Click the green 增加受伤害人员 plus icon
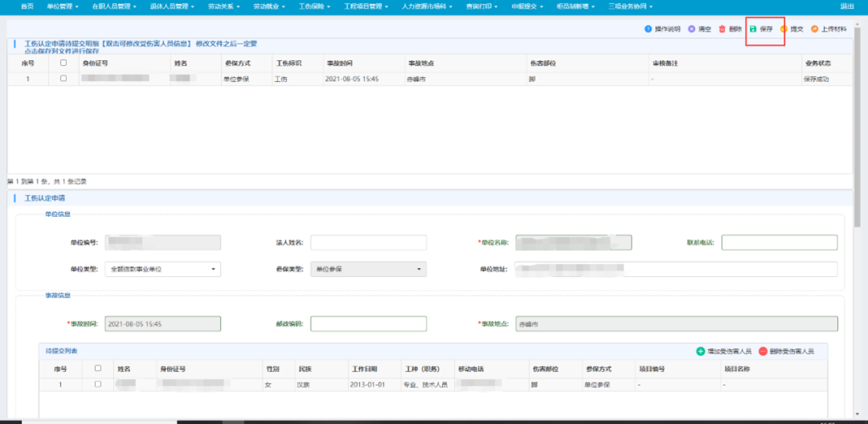Image resolution: width=868 pixels, height=424 pixels. click(x=700, y=351)
